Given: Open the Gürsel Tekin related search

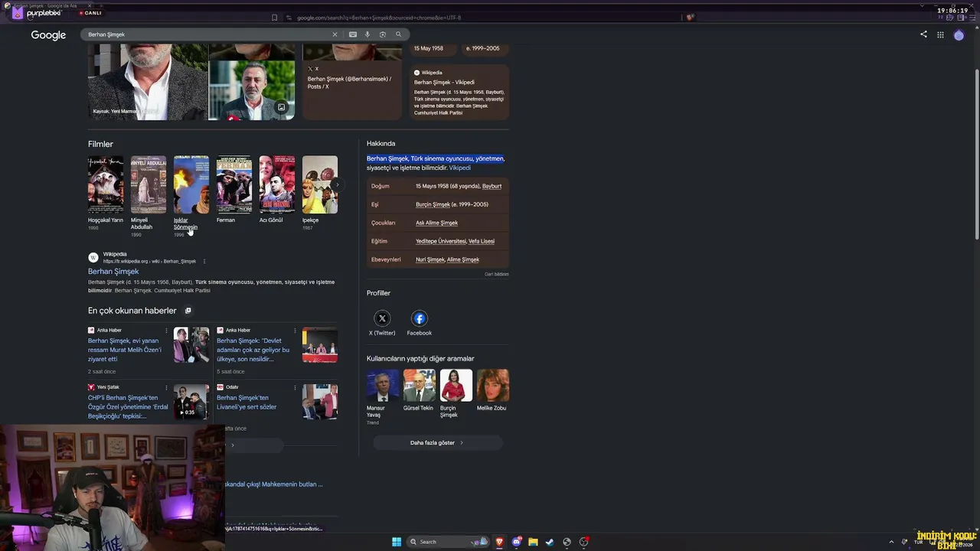Looking at the screenshot, I should (419, 386).
